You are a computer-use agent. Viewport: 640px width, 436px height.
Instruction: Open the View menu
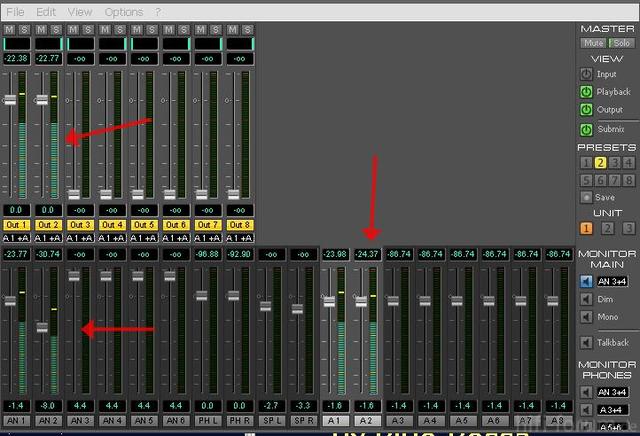[80, 12]
